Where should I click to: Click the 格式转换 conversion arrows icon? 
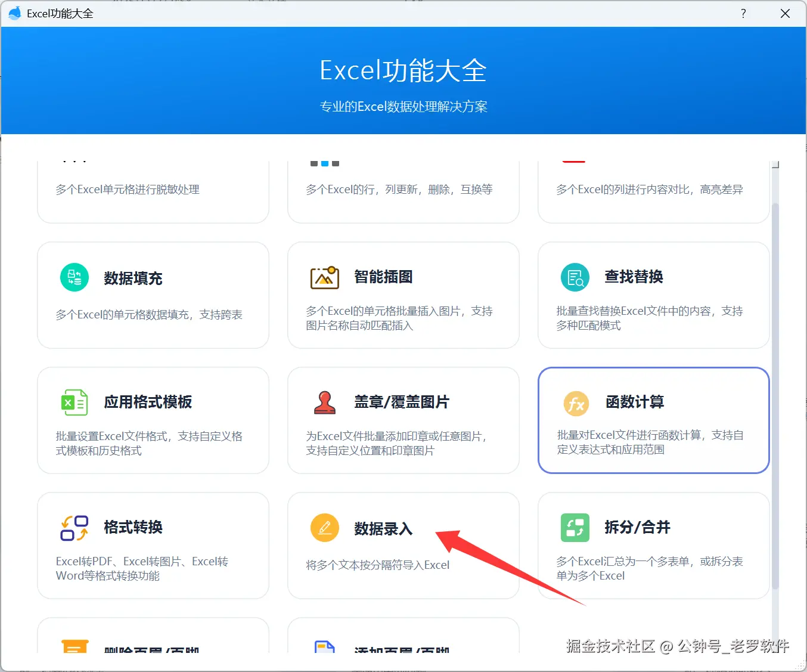pos(75,528)
